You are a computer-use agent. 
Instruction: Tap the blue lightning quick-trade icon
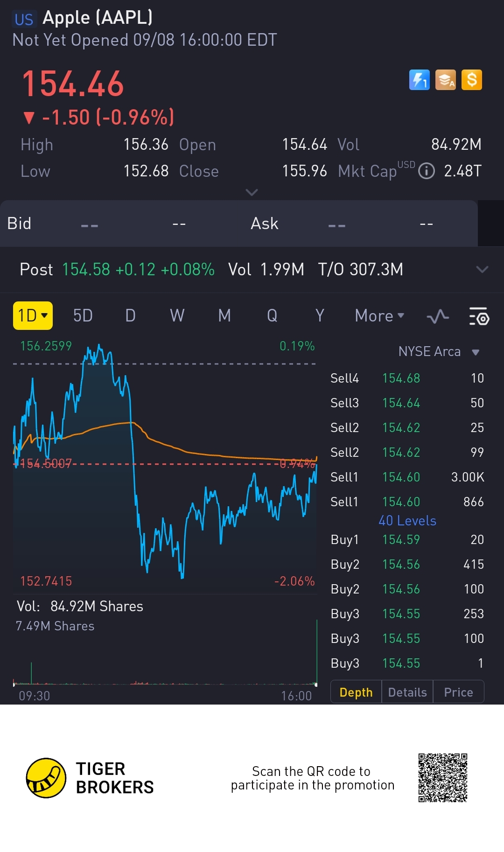419,80
